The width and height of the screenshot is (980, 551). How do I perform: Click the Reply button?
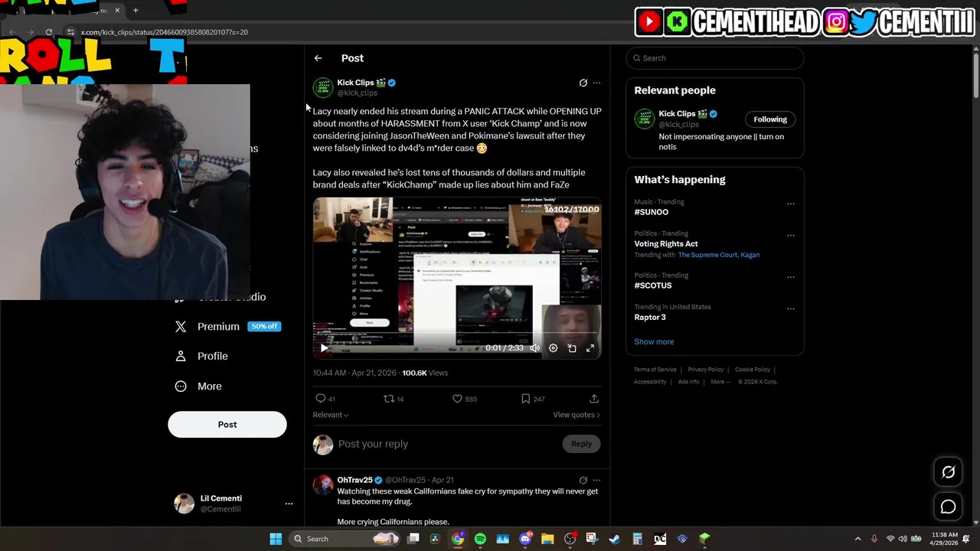pyautogui.click(x=581, y=444)
